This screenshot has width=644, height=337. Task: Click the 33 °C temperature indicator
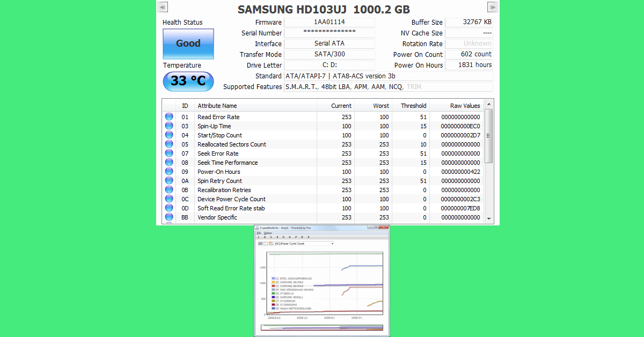point(188,81)
